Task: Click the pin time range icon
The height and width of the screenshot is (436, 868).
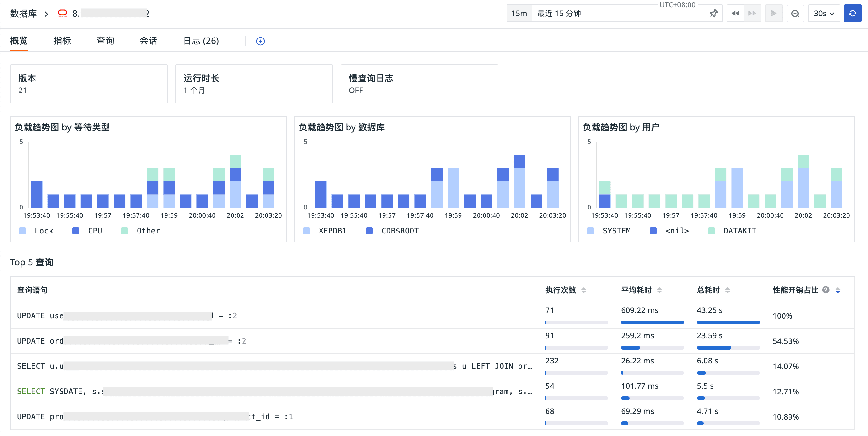Action: coord(713,14)
